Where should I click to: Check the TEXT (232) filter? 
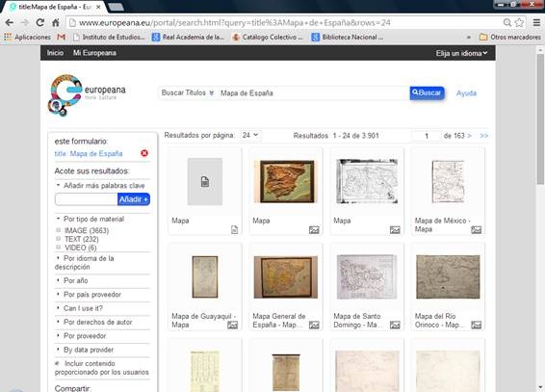[x=58, y=239]
